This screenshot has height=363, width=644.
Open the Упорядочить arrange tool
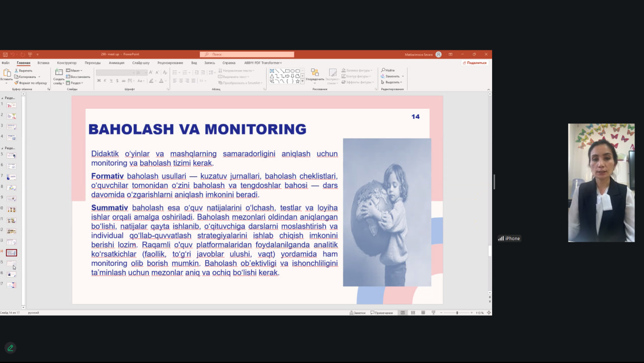click(315, 75)
